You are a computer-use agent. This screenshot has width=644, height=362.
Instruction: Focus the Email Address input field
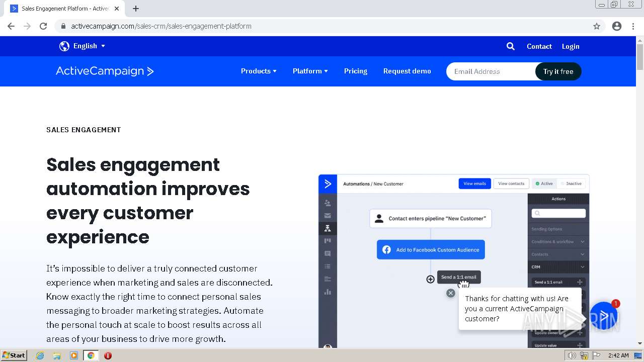tap(491, 71)
